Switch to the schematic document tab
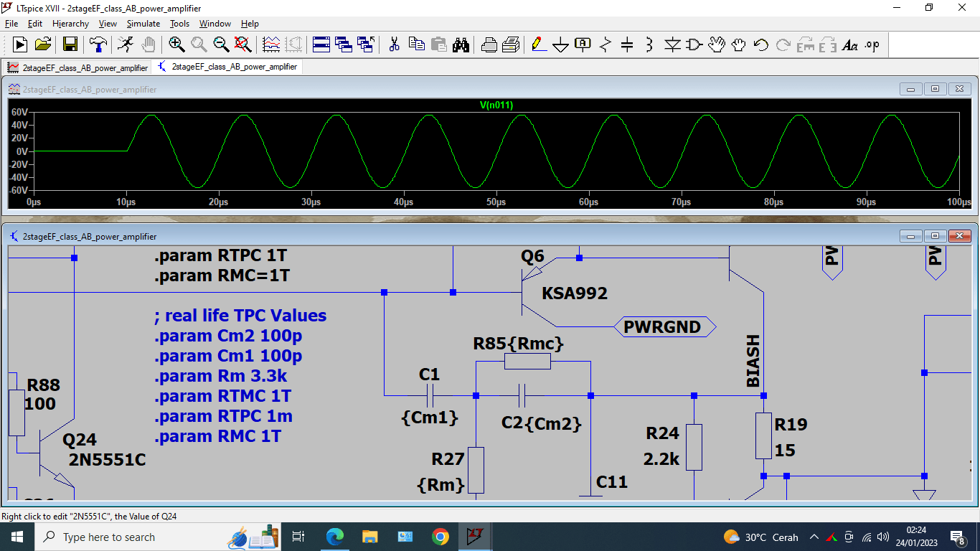Image resolution: width=980 pixels, height=551 pixels. (x=227, y=67)
